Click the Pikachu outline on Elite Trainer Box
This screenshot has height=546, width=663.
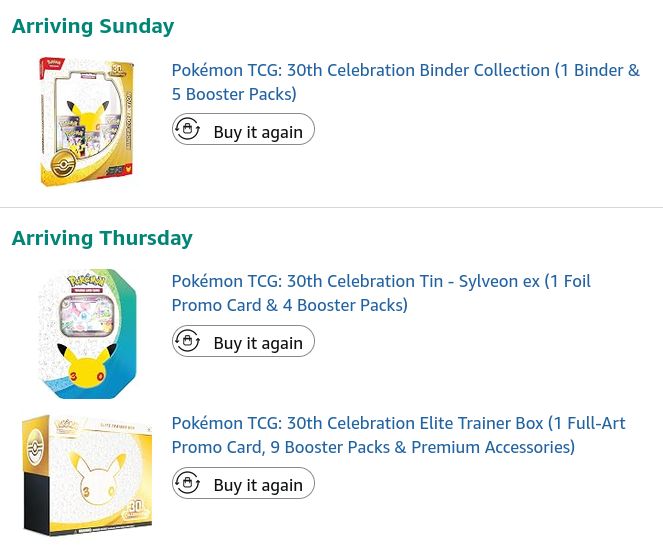(98, 480)
